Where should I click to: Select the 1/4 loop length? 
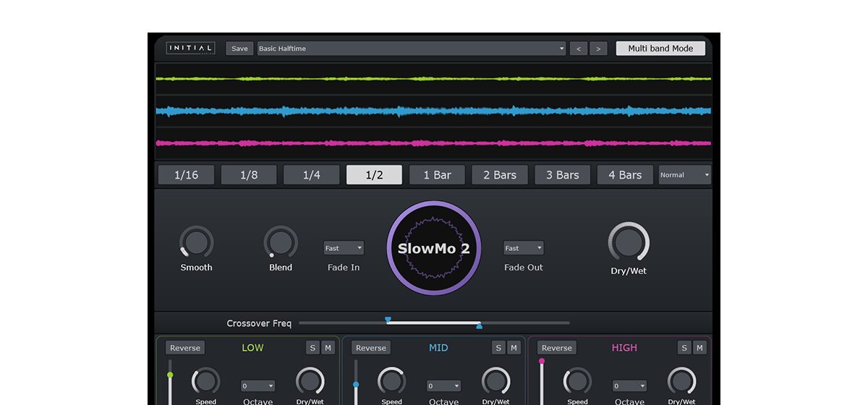312,175
